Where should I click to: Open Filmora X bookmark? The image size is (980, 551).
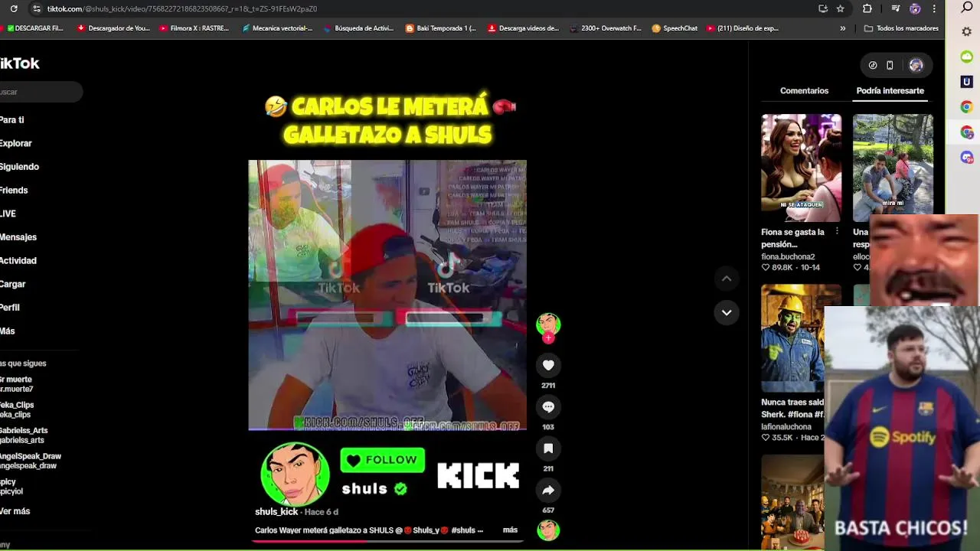(x=194, y=28)
